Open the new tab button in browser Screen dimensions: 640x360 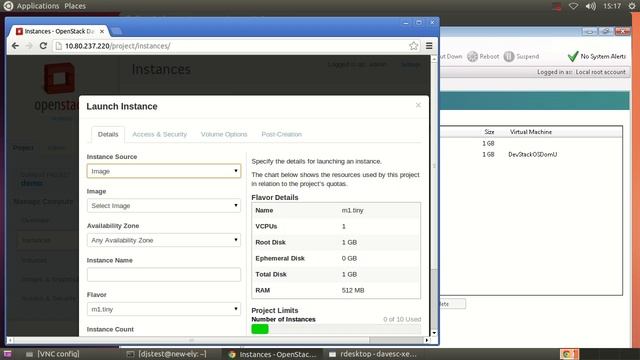click(x=116, y=31)
